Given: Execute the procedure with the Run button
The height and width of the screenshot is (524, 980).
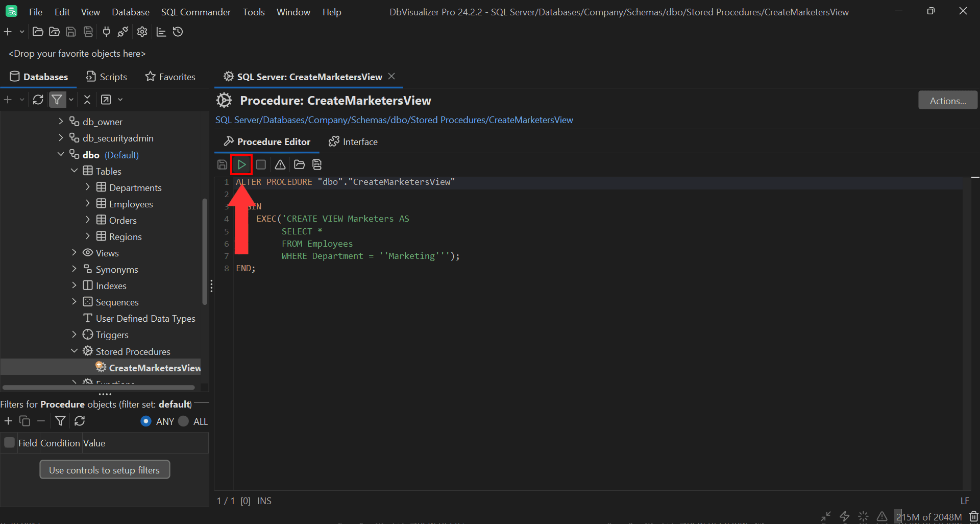Looking at the screenshot, I should point(241,164).
